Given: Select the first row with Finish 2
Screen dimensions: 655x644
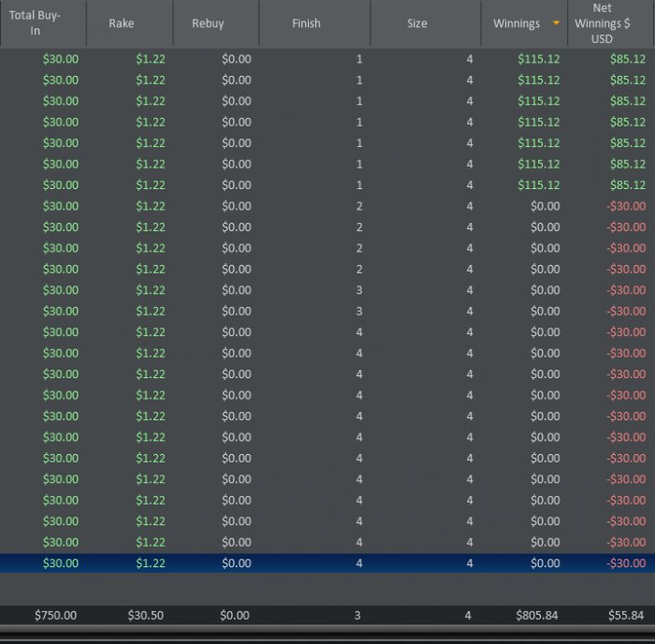Looking at the screenshot, I should pos(327,206).
